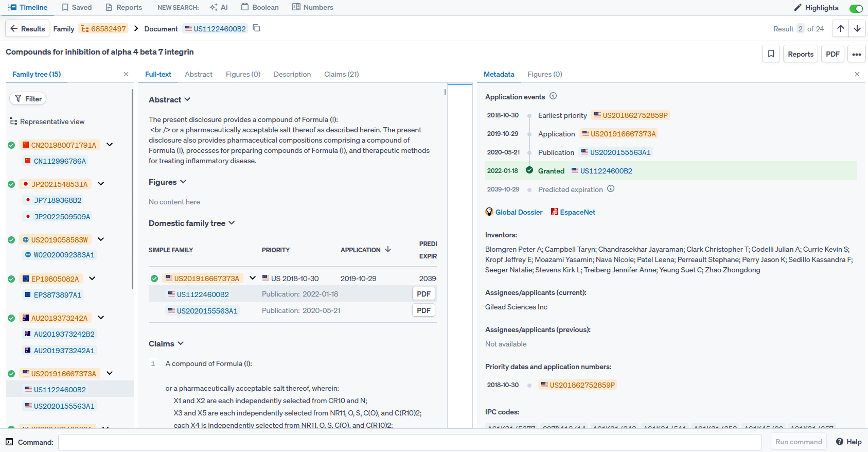Click the Command input field
This screenshot has height=452, width=868.
(410, 442)
